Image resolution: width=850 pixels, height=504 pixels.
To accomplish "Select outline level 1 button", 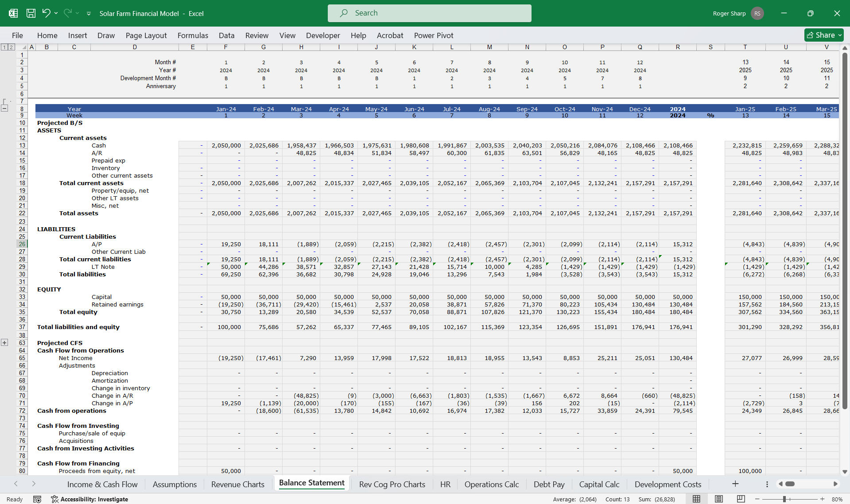I will [4, 47].
